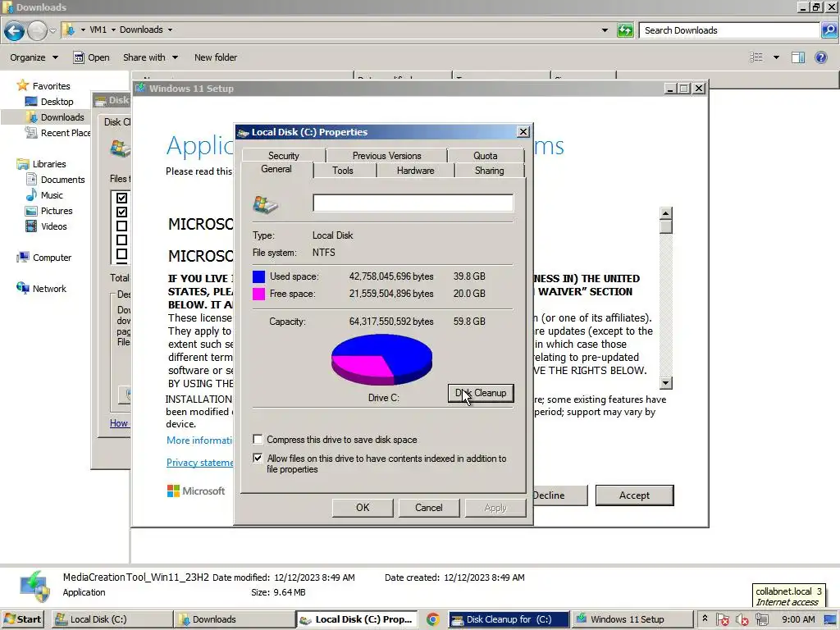Check fourth item in Disk Cleanup list
840x630 pixels.
coord(121,240)
